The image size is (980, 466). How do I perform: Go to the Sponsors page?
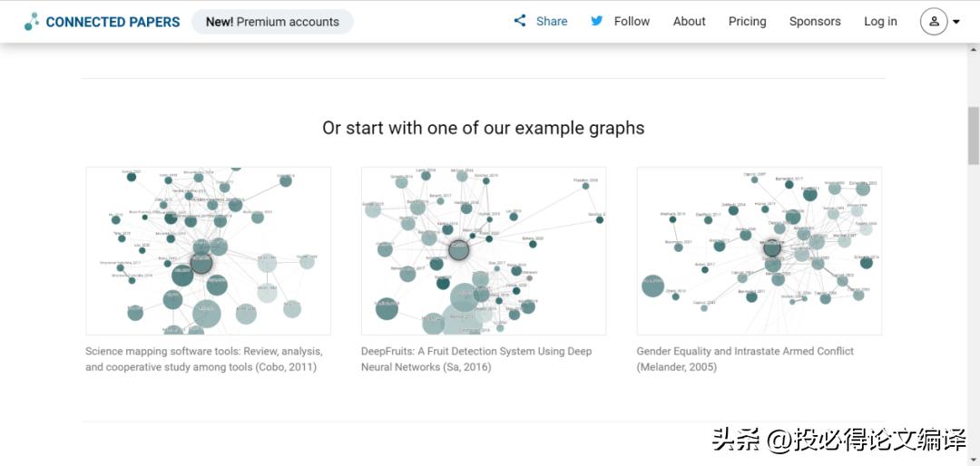[x=814, y=22]
